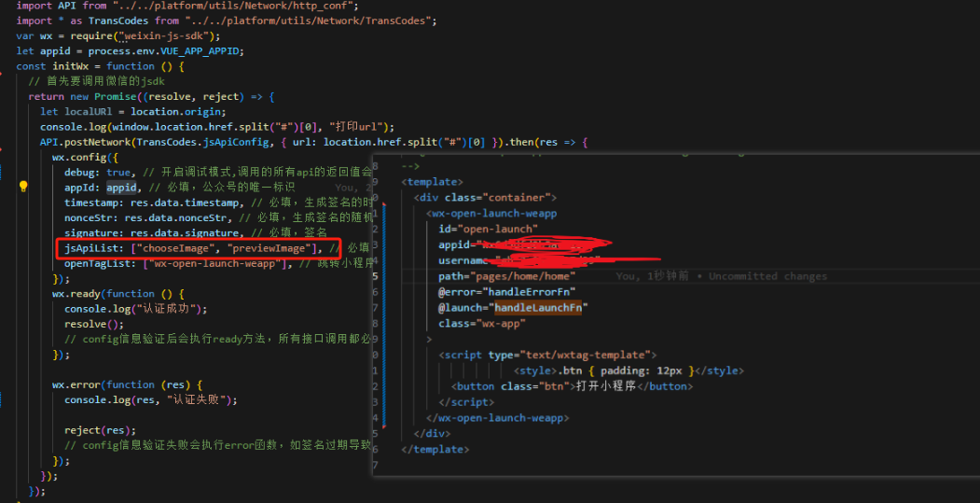Image resolution: width=980 pixels, height=503 pixels.
Task: Click the openTagList property name
Action: pos(97,263)
